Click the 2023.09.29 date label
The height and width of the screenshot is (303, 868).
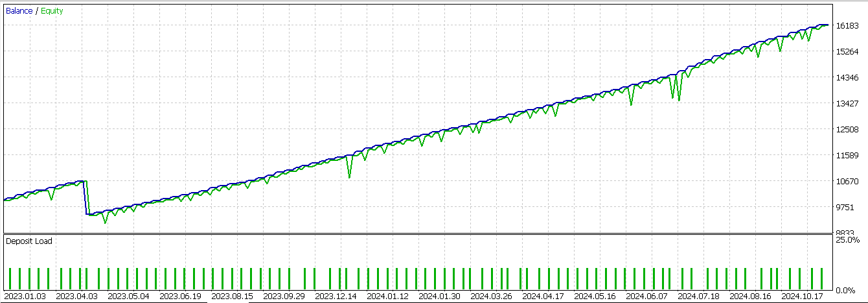point(284,297)
